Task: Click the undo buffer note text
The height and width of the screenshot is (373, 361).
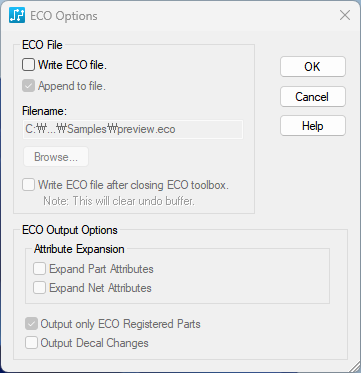Action: coord(119,201)
